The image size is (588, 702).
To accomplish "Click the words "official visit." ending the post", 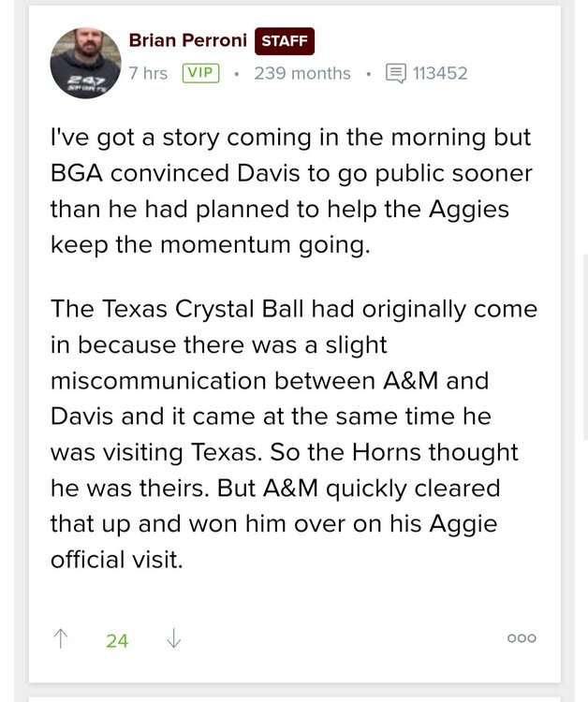I will 117,559.
